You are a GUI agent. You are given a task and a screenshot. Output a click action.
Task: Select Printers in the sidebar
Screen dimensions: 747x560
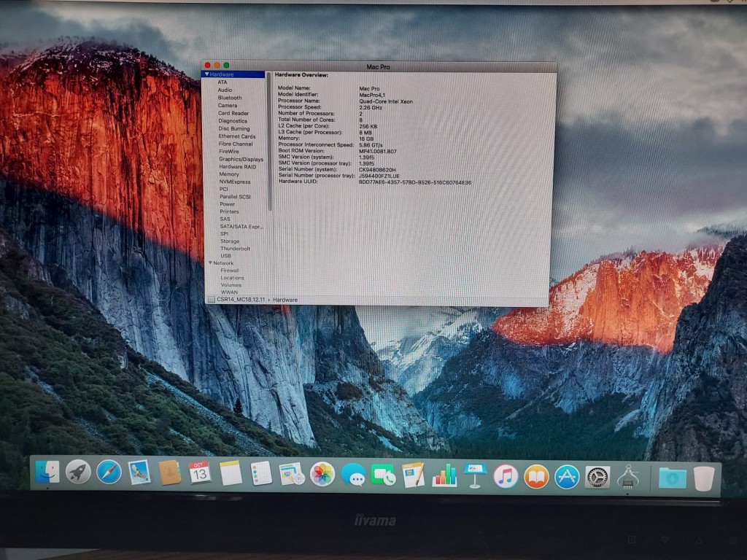coord(229,211)
